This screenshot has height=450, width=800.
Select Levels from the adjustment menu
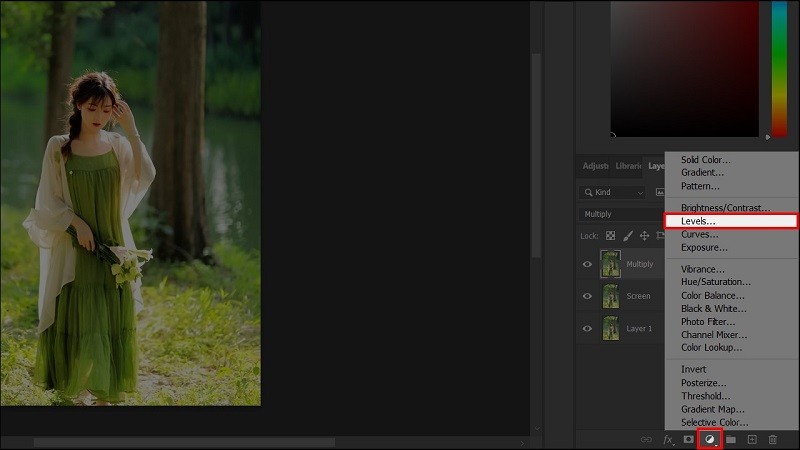point(731,221)
